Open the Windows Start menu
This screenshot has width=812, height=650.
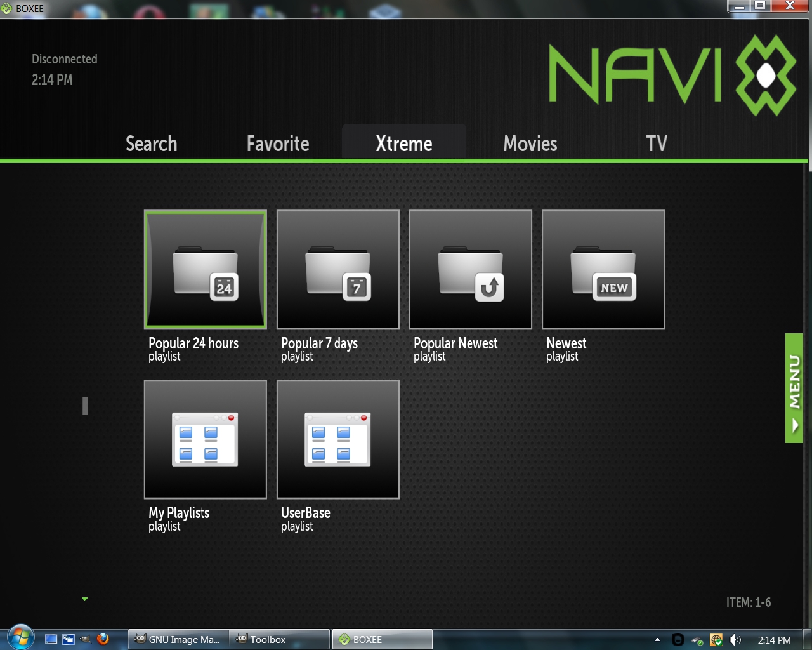(x=21, y=638)
